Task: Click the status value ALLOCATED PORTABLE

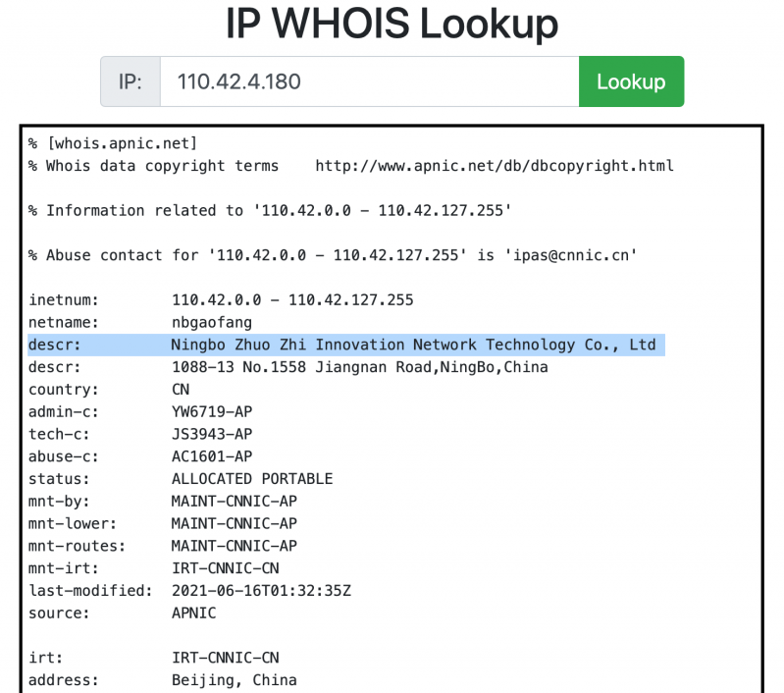Action: pyautogui.click(x=252, y=479)
